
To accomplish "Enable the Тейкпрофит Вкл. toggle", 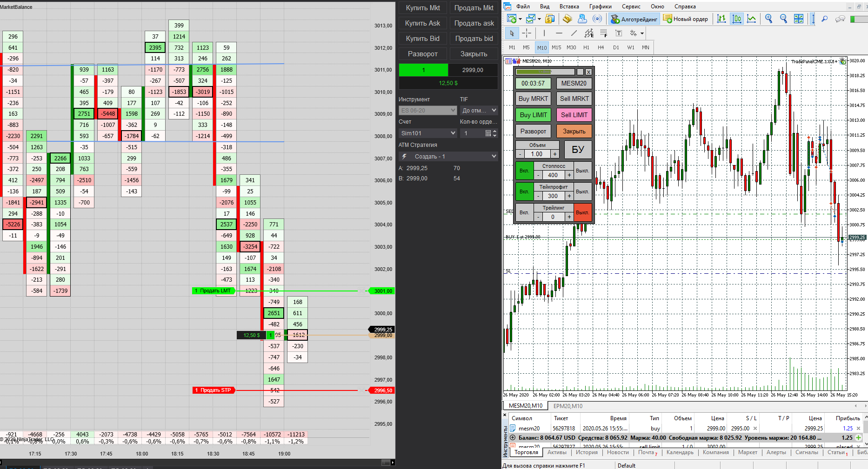I will coord(524,192).
